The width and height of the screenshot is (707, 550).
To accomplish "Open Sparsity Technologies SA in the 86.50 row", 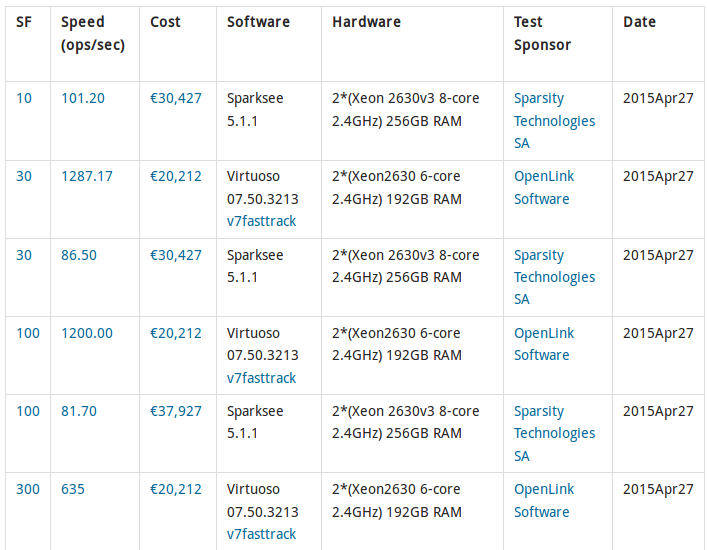I will [x=555, y=277].
